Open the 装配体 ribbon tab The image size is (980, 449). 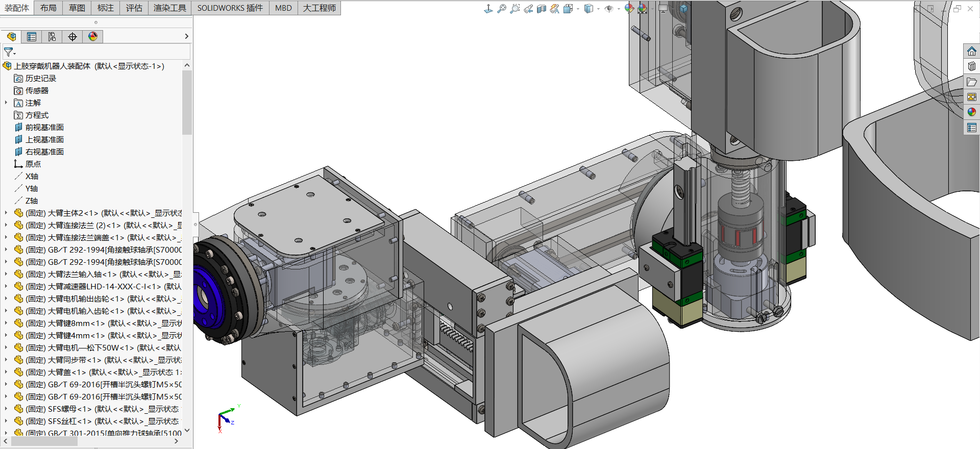pos(17,8)
